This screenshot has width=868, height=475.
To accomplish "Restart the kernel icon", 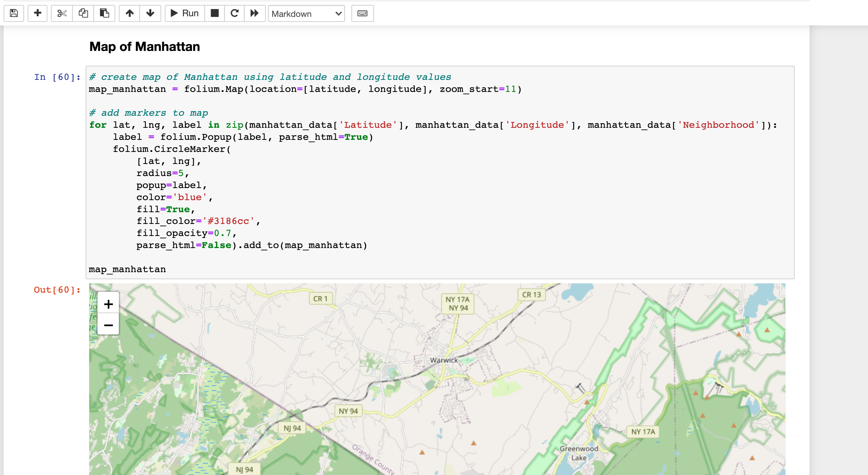I will 234,14.
